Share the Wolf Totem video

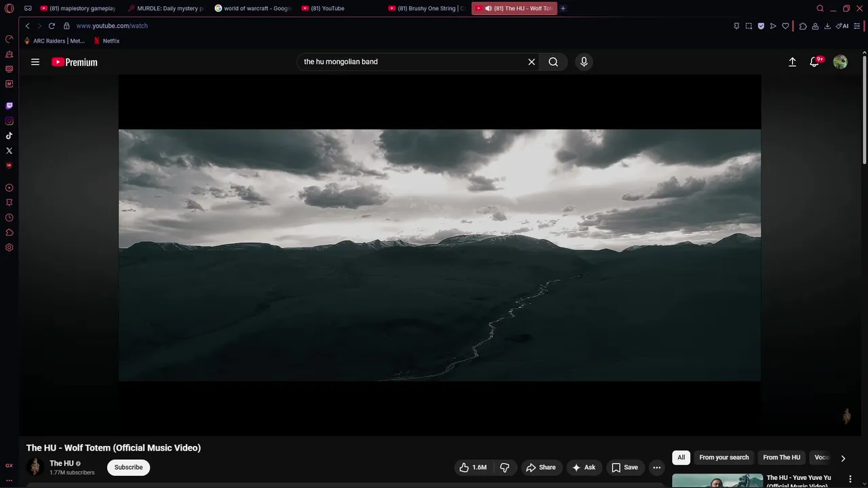[540, 467]
